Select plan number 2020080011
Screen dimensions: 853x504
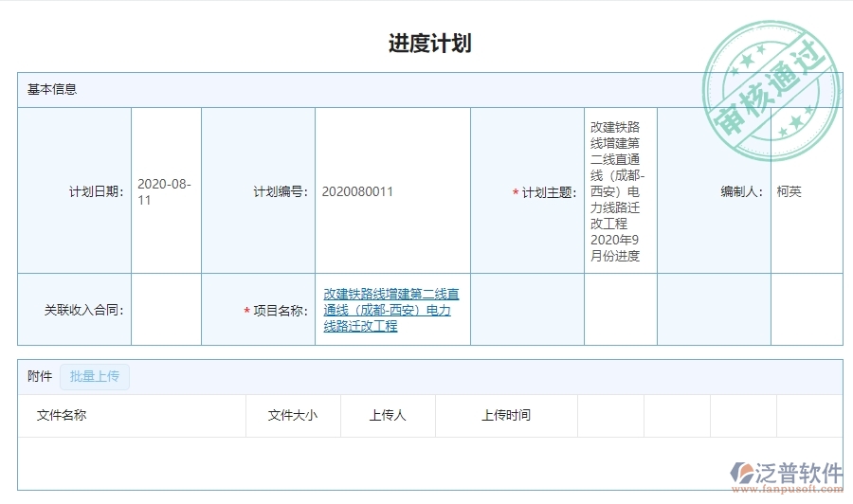tap(357, 191)
